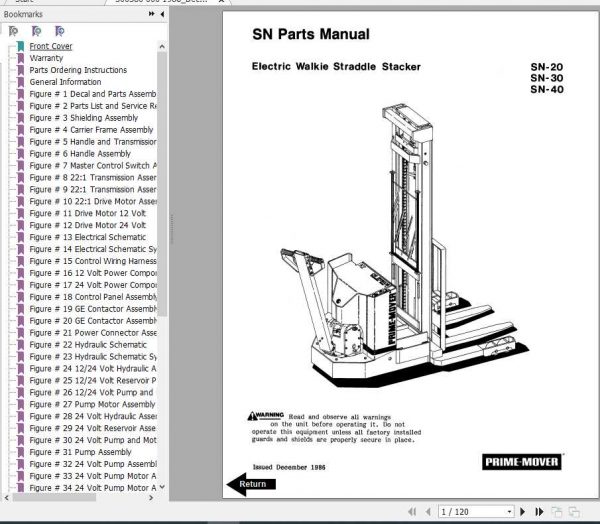Screen dimensions: 600x524
Task: Click the next view icon in status bar
Action: coord(574,512)
